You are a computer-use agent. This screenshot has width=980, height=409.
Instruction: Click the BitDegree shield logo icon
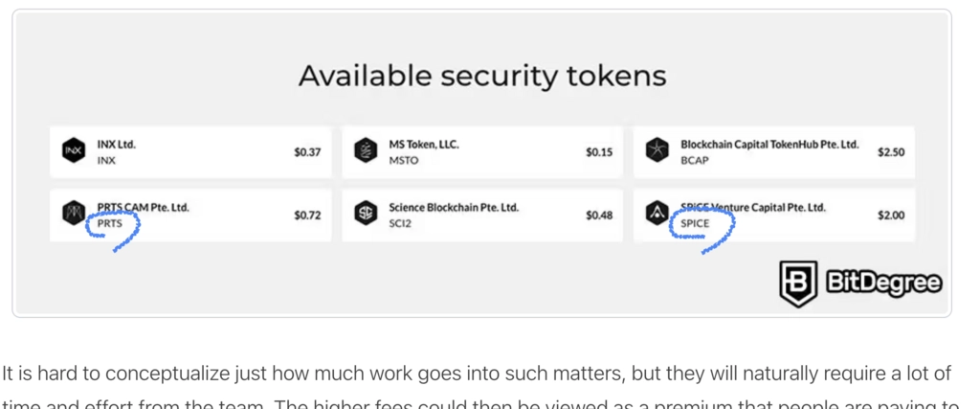798,284
